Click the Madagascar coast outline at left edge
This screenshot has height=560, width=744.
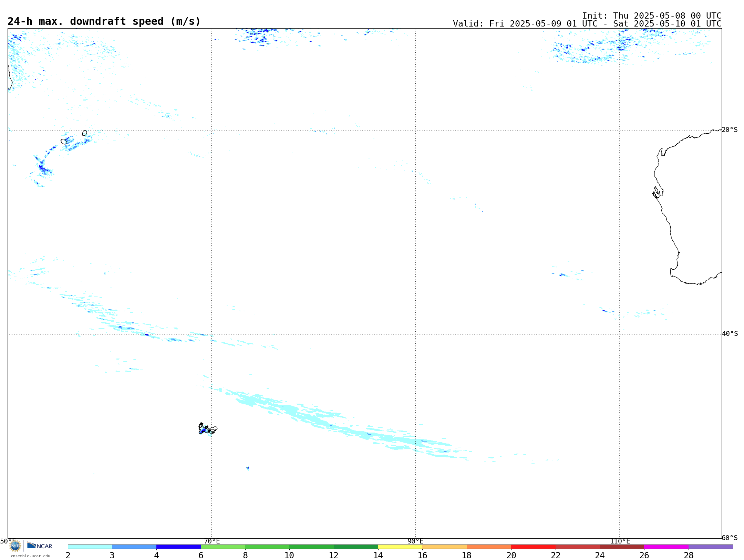pyautogui.click(x=10, y=77)
